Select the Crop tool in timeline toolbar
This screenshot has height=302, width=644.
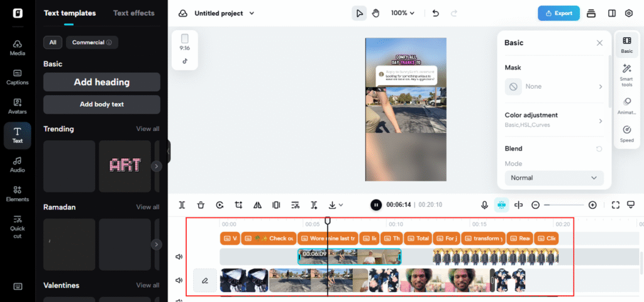coord(238,204)
